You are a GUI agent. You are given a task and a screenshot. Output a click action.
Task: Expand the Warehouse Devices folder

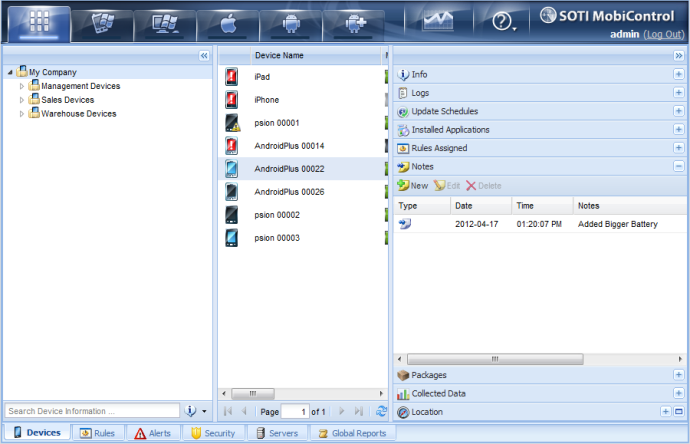tap(22, 114)
